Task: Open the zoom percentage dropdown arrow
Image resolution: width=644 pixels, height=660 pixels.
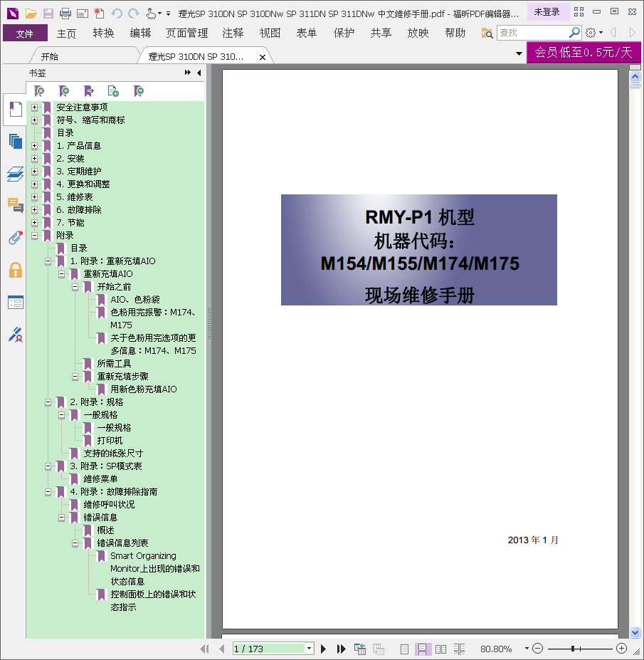Action: click(527, 649)
